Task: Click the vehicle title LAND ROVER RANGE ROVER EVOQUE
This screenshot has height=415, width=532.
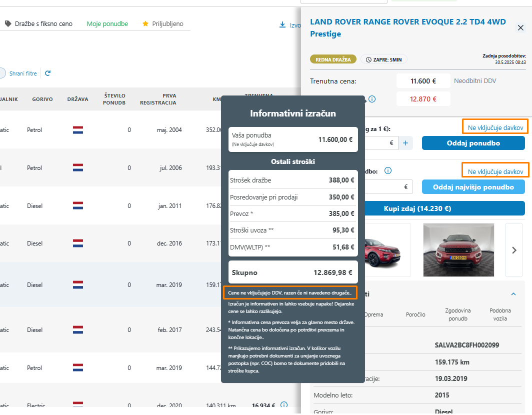Action: click(408, 28)
